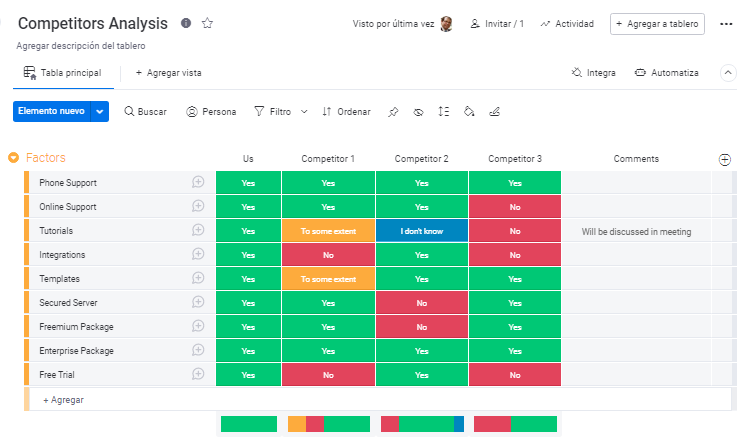This screenshot has width=748, height=446.
Task: Open the conversation bubble for Phone Support
Action: pyautogui.click(x=198, y=183)
